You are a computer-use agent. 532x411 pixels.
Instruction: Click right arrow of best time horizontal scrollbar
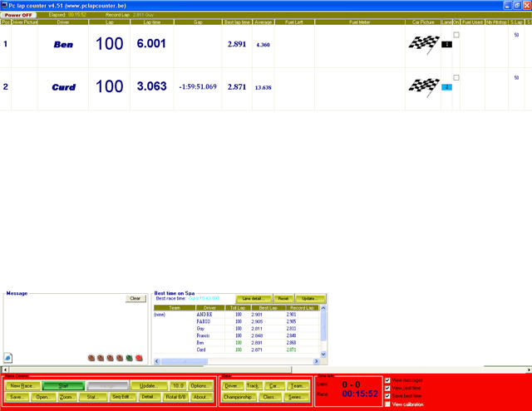point(316,361)
